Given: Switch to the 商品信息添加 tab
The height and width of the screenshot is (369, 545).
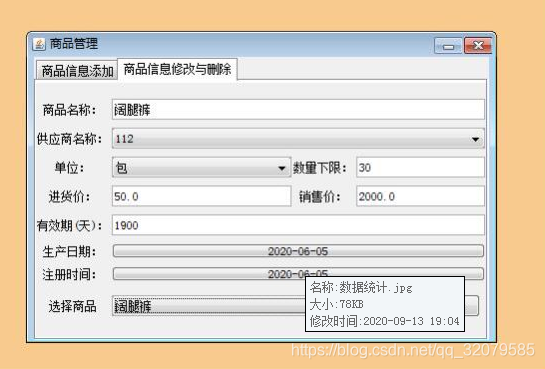Looking at the screenshot, I should point(77,71).
